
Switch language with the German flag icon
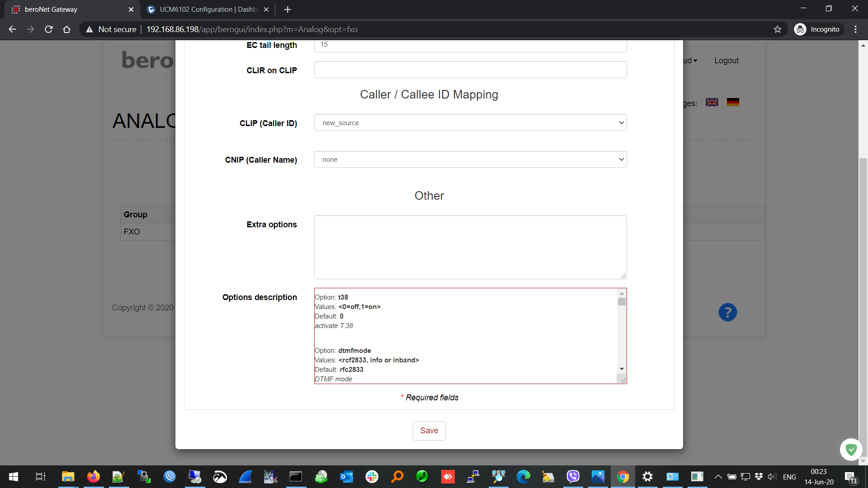(x=733, y=102)
